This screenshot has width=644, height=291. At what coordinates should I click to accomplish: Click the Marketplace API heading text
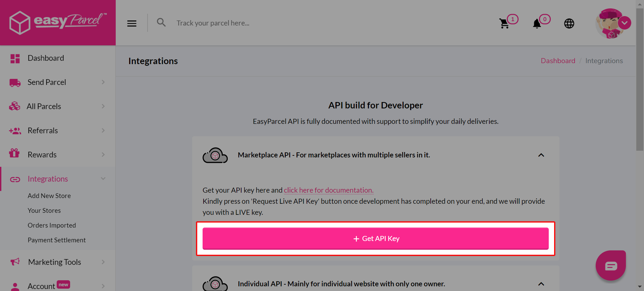point(334,155)
